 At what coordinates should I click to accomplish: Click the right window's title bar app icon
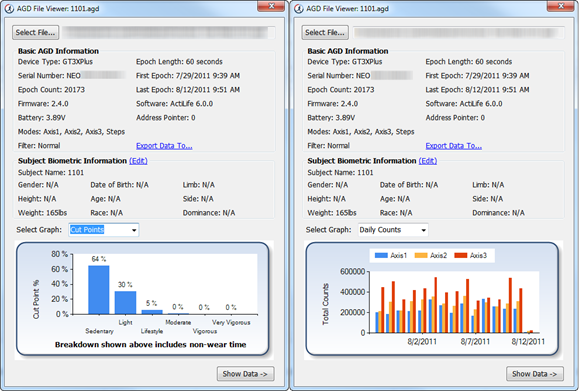tap(299, 8)
